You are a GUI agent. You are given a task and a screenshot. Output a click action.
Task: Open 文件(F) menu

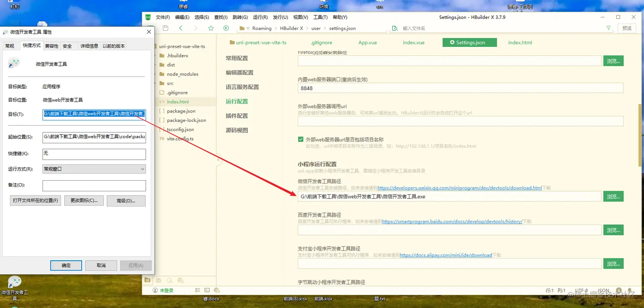[x=163, y=17]
